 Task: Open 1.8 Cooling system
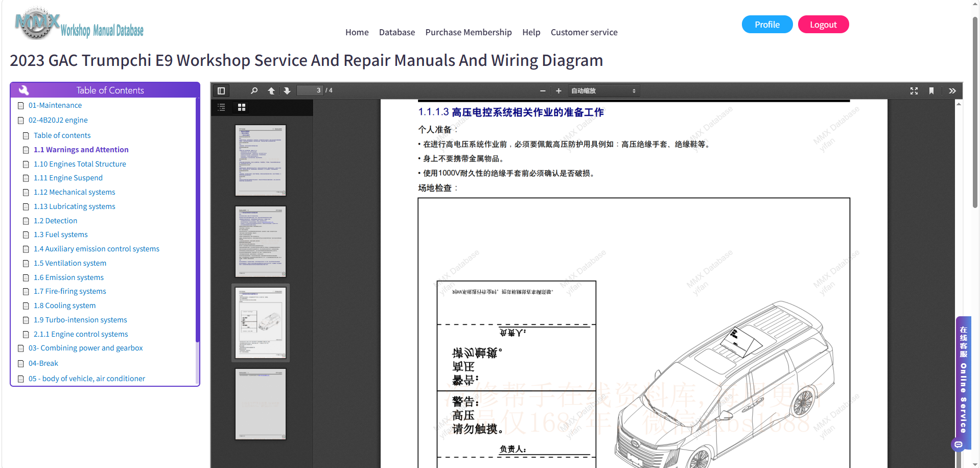64,306
